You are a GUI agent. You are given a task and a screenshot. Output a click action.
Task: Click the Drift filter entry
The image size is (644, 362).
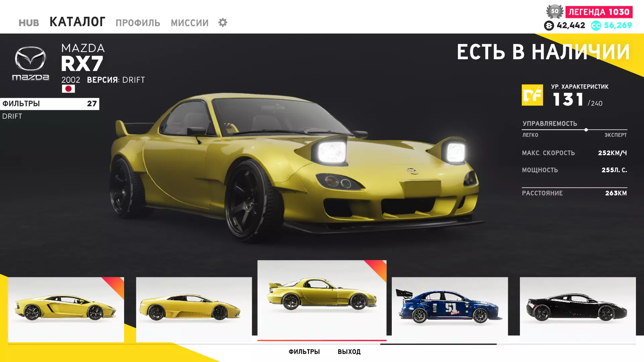pyautogui.click(x=12, y=116)
